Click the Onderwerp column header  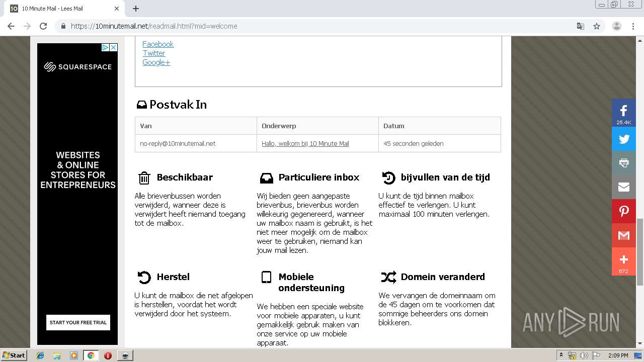point(317,126)
